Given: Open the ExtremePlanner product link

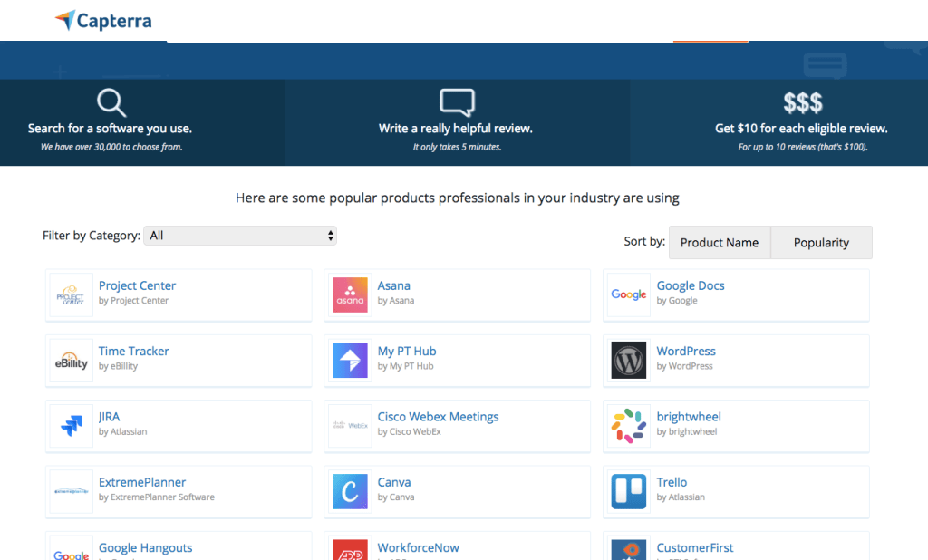Looking at the screenshot, I should coord(142,482).
